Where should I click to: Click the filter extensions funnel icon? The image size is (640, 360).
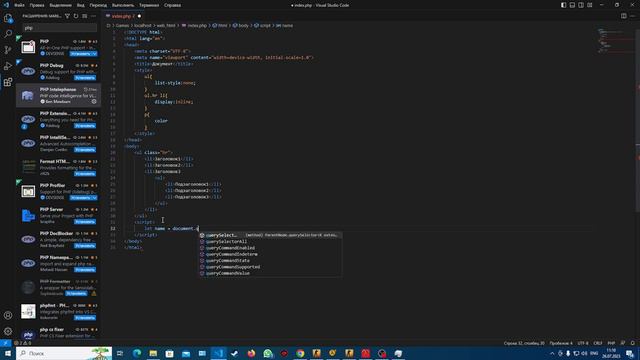[67, 16]
